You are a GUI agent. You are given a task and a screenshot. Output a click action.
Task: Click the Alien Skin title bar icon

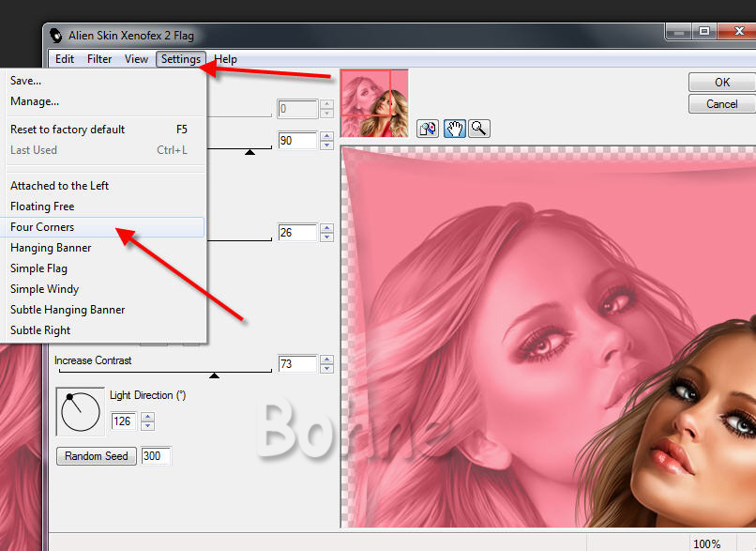coord(56,36)
